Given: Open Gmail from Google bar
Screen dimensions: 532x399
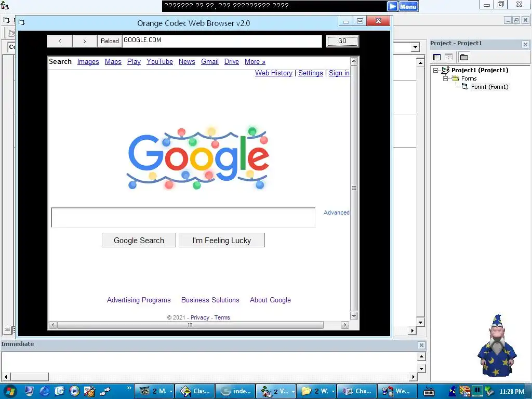Looking at the screenshot, I should click(x=210, y=61).
